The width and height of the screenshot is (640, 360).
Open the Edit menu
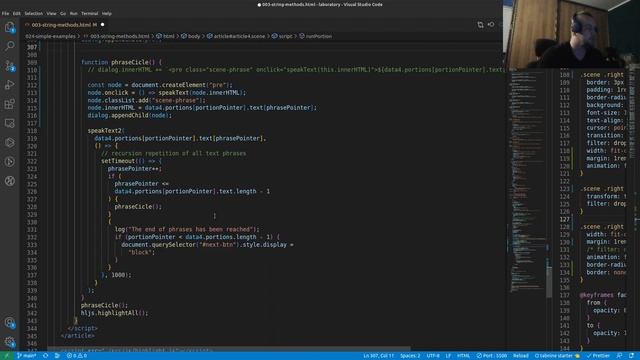[16, 13]
